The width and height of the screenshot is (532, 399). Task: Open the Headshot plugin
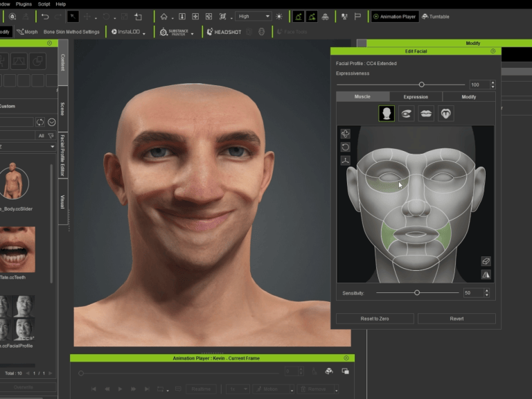(x=224, y=32)
